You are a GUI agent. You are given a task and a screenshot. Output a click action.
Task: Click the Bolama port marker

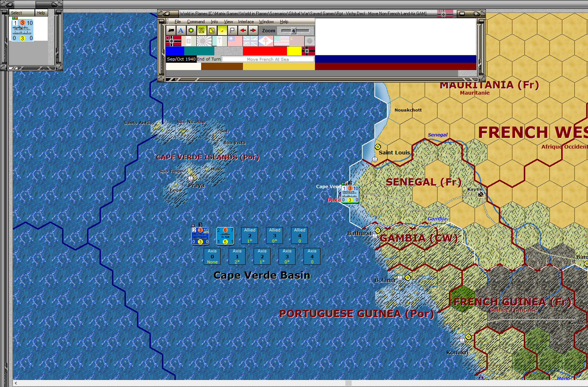(x=400, y=278)
